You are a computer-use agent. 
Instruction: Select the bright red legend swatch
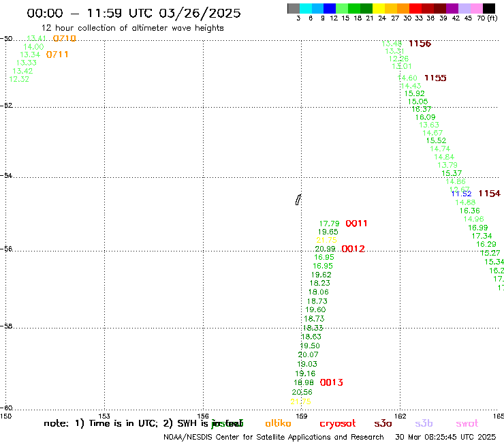pyautogui.click(x=415, y=8)
